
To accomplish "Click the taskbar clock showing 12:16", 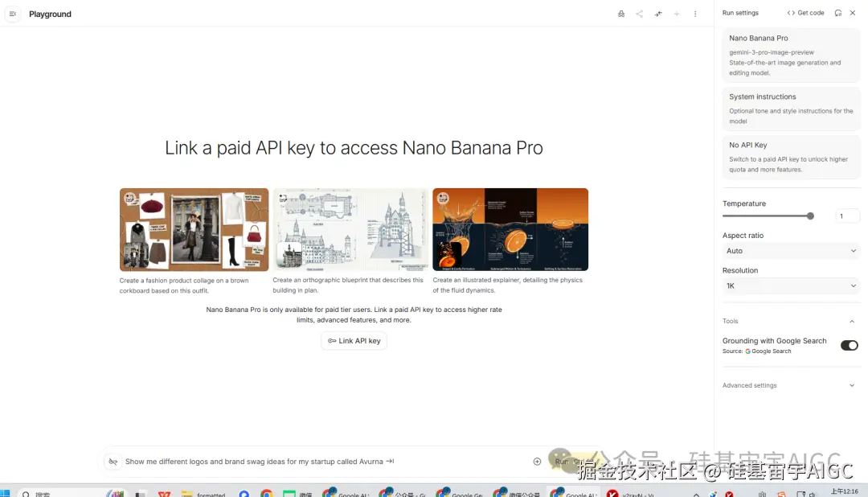I will click(844, 492).
